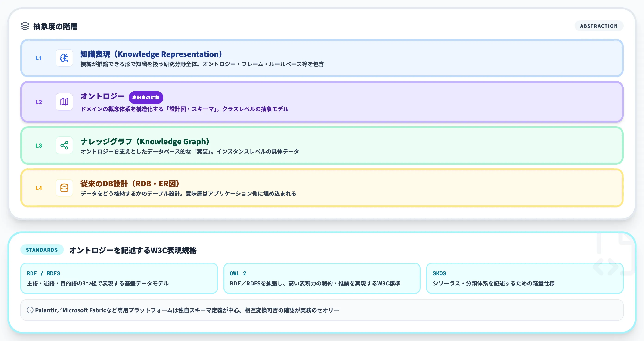Image resolution: width=644 pixels, height=341 pixels.
Task: Click the map icon next to オントロジー
Action: (64, 102)
